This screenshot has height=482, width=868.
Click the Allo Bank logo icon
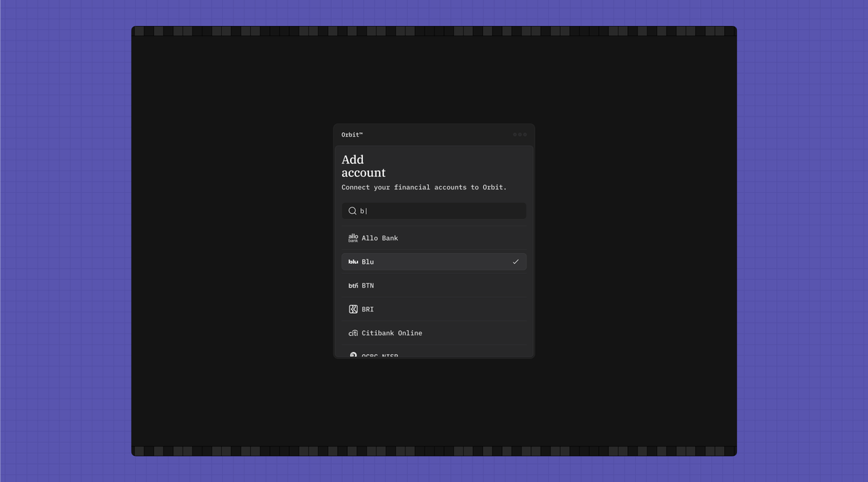click(353, 238)
